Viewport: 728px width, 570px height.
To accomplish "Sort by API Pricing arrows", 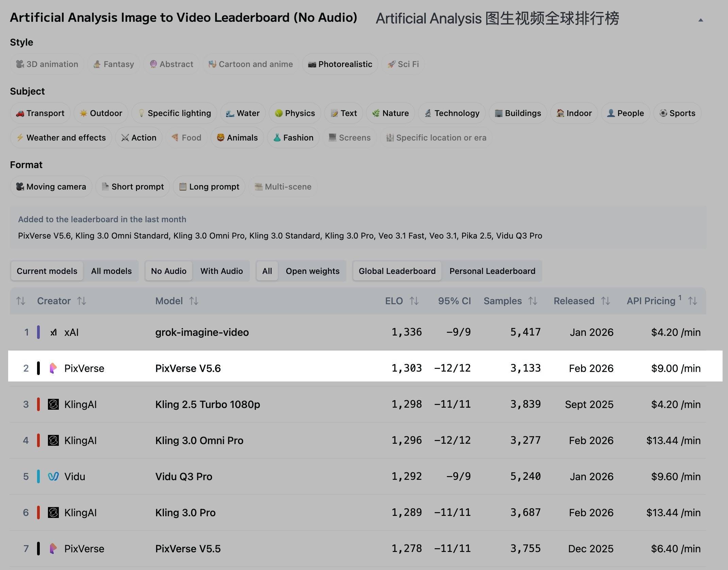I will pos(693,301).
